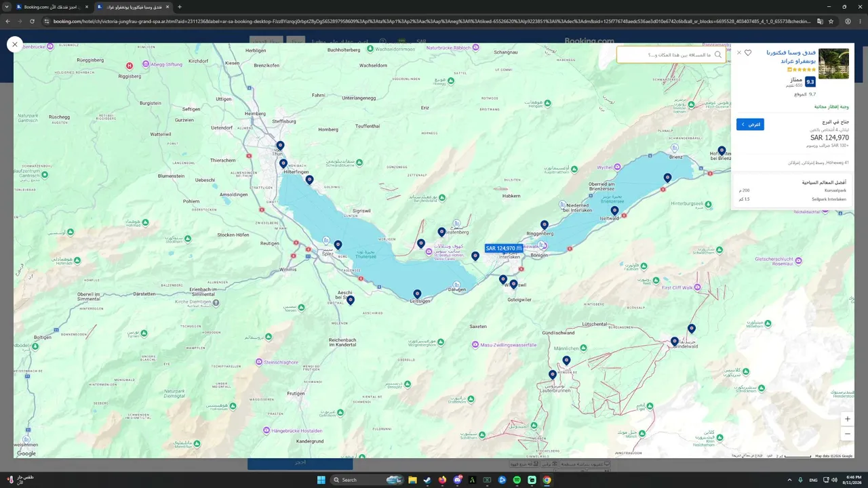
Task: Open the tab search dropdown arrow
Action: coord(7,7)
